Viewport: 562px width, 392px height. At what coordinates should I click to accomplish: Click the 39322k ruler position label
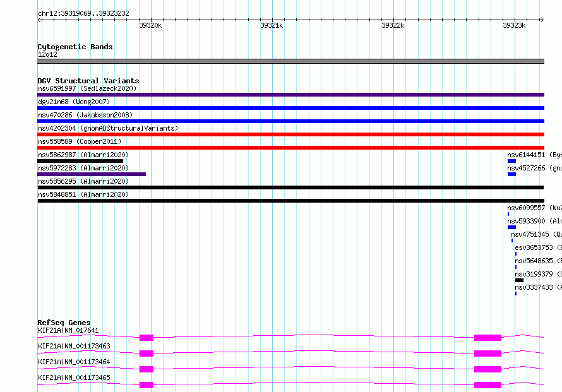tap(393, 25)
